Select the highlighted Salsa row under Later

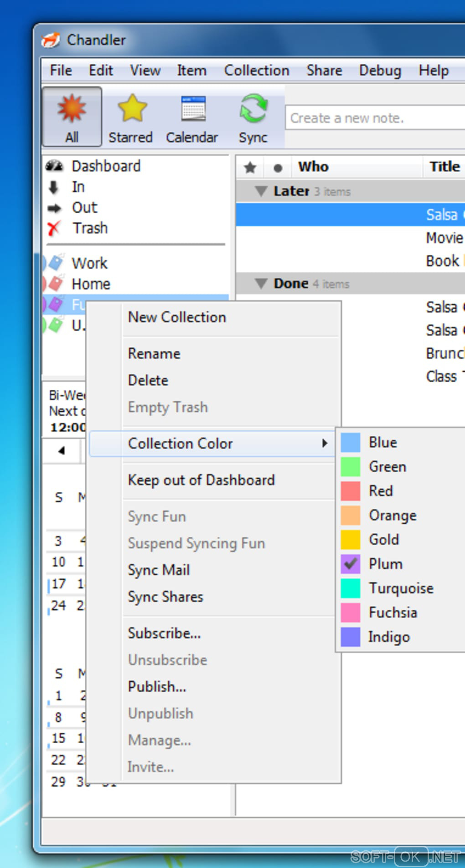point(351,214)
